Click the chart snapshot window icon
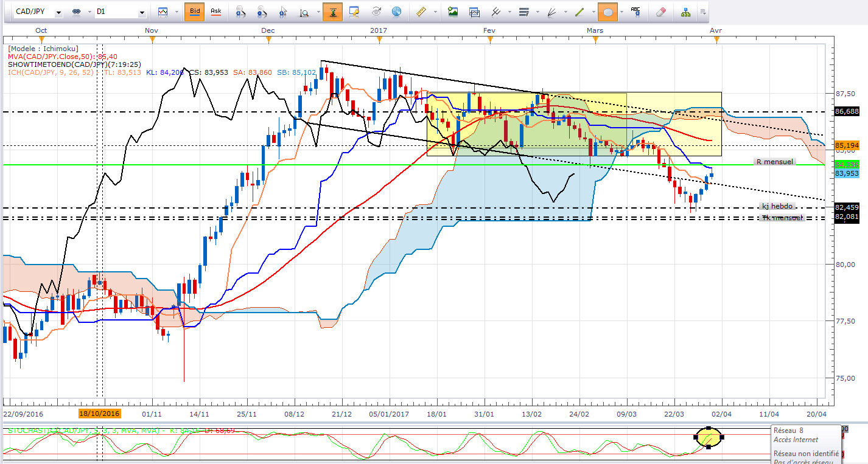This screenshot has height=464, width=868. point(474,12)
